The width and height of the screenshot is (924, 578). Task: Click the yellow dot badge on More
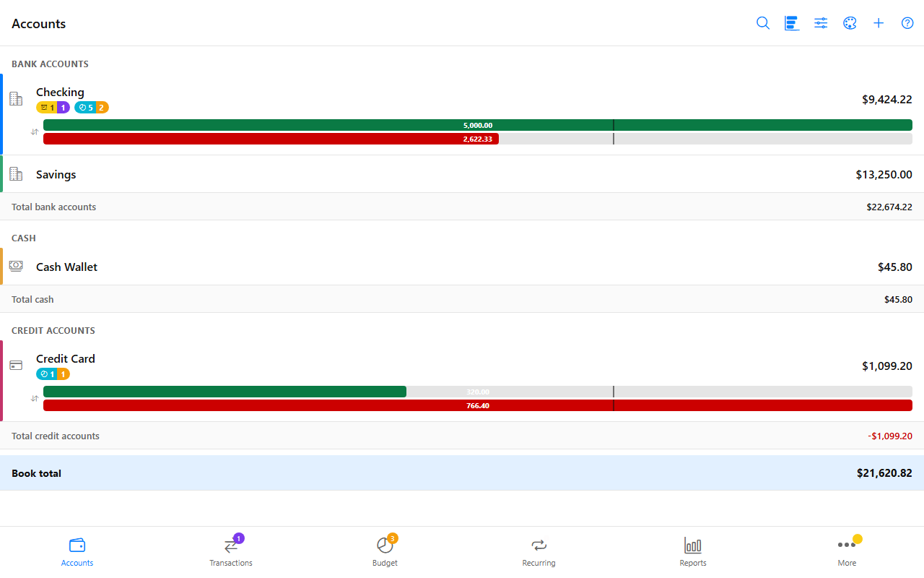(x=858, y=539)
